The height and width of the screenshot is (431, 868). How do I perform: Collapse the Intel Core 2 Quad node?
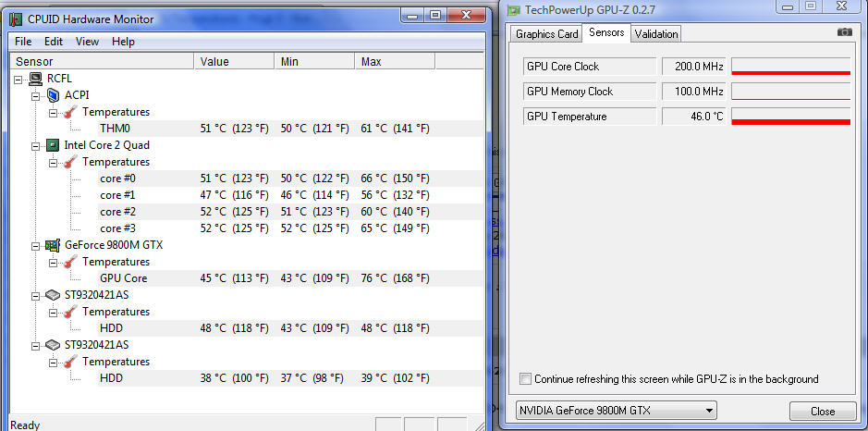coord(36,146)
